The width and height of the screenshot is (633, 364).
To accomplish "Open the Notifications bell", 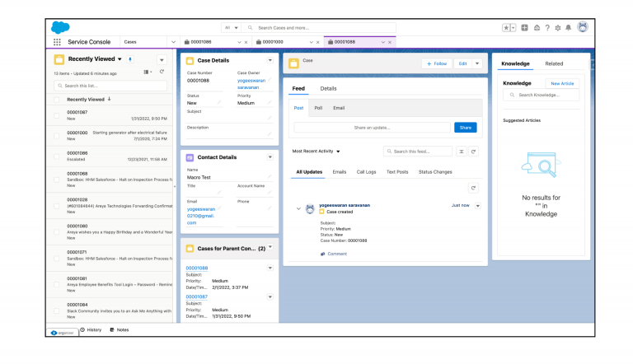I will pyautogui.click(x=569, y=28).
